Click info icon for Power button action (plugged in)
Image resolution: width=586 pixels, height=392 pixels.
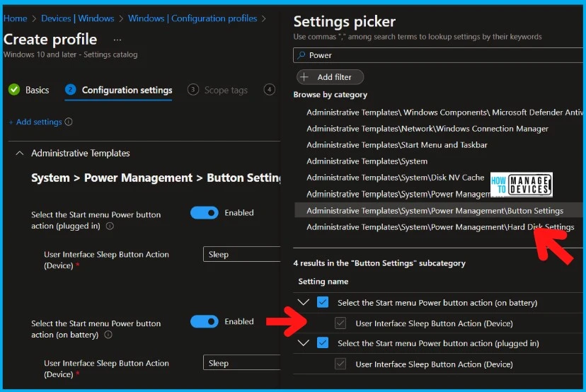point(110,226)
